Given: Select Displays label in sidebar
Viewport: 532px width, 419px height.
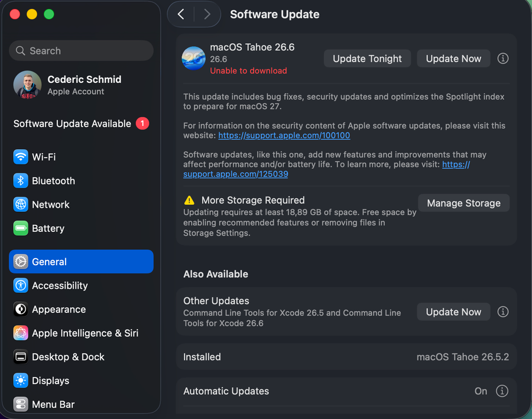Looking at the screenshot, I should 51,381.
